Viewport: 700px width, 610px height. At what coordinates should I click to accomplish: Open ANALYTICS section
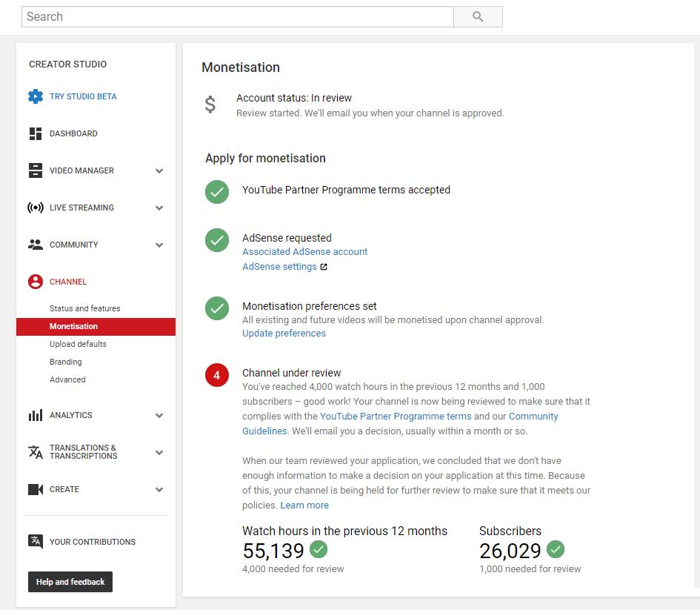70,415
